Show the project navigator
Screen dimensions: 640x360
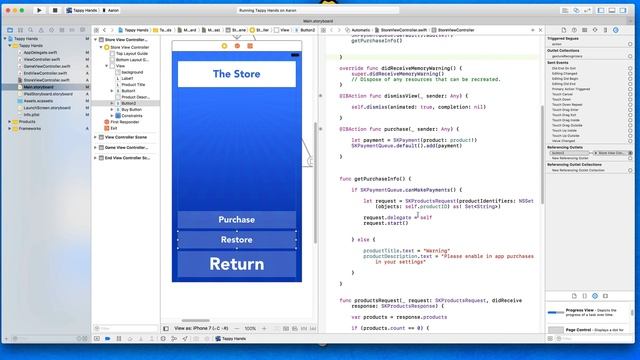click(10, 30)
